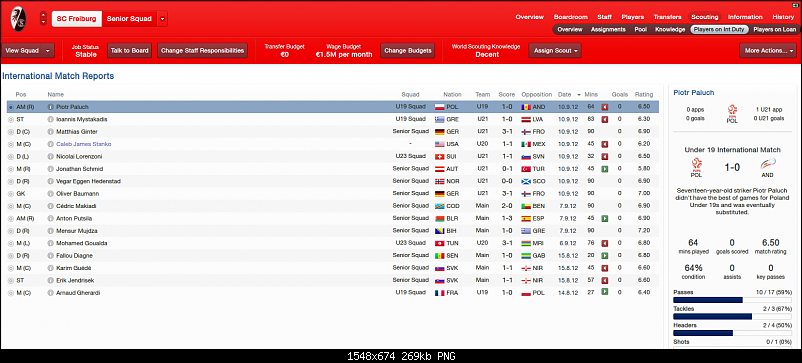Open info icon beside Caleb James Stanko
The image size is (802, 363).
50,144
